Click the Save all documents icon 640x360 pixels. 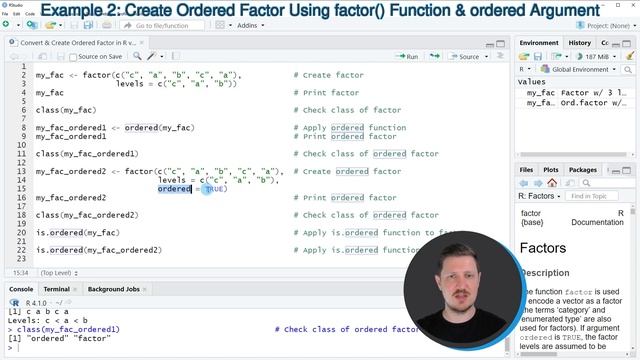click(x=88, y=25)
